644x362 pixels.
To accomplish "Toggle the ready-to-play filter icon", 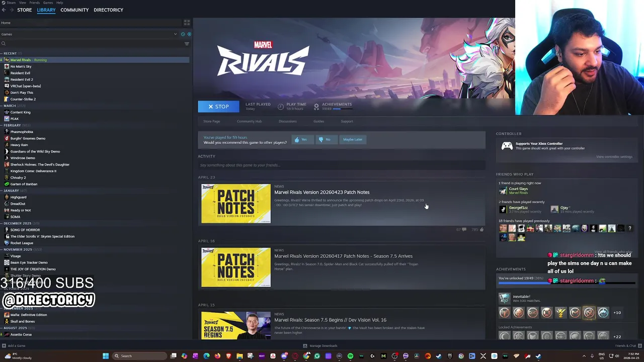I will 189,34.
